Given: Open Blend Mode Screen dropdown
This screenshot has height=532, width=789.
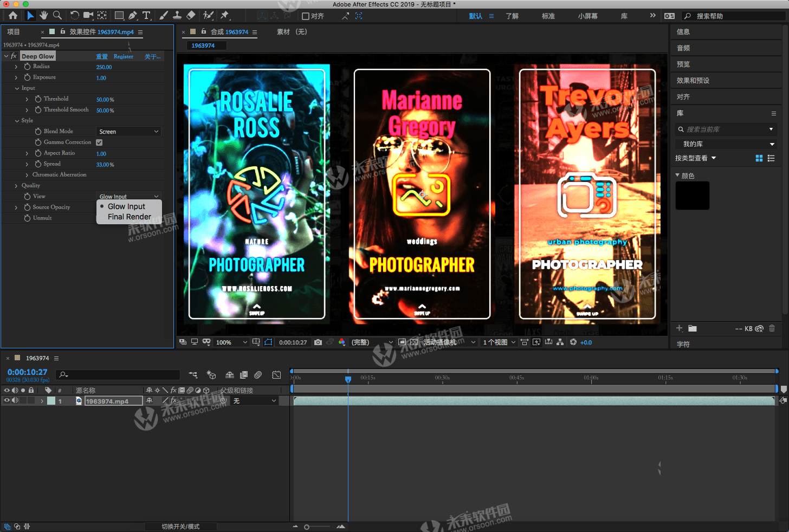Looking at the screenshot, I should click(129, 132).
